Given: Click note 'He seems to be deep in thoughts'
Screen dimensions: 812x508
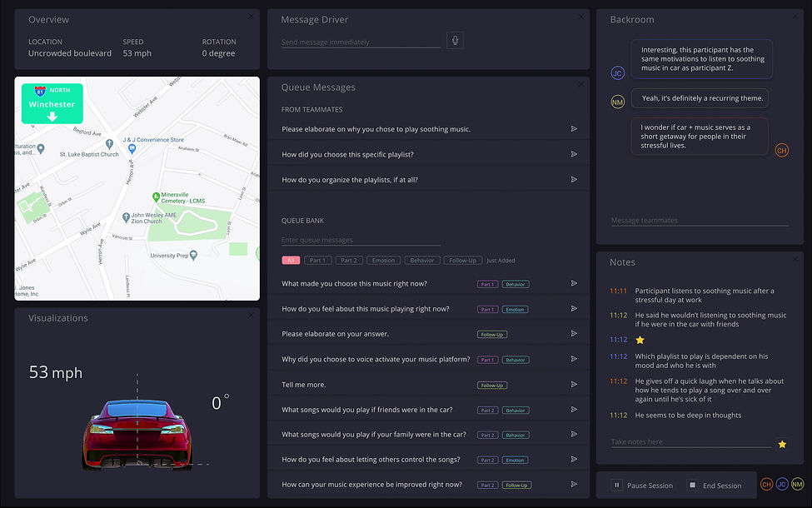Looking at the screenshot, I should pos(688,416).
